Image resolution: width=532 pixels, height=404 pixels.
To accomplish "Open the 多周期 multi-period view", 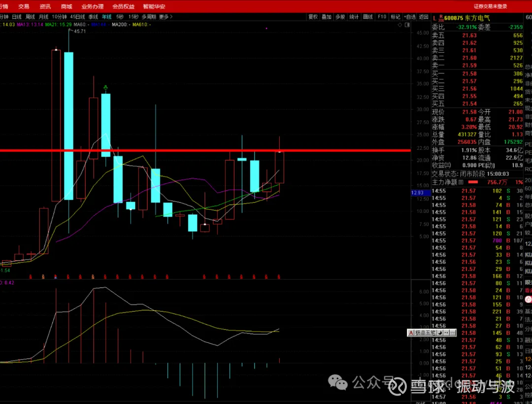I will (x=148, y=17).
